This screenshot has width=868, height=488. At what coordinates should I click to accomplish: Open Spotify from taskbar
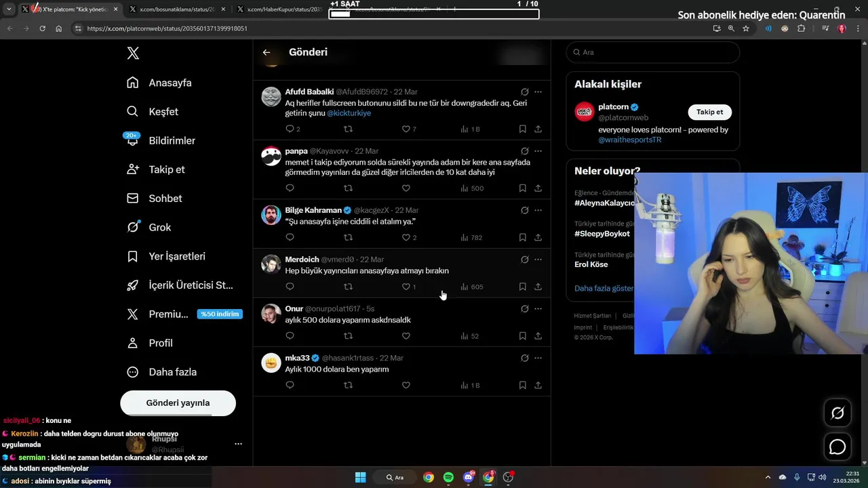click(448, 477)
